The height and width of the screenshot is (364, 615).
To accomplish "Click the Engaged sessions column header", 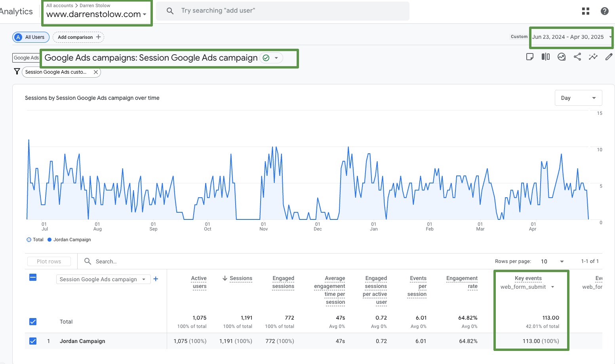I will pos(283,282).
